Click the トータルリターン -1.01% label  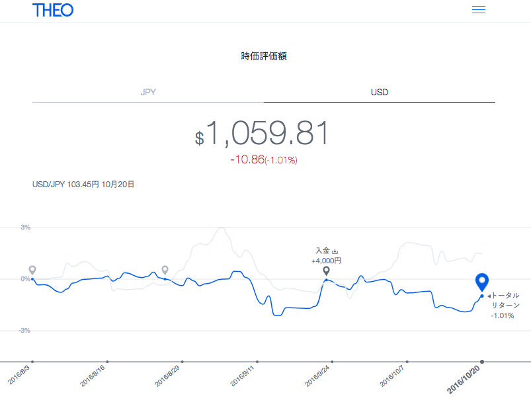(505, 306)
